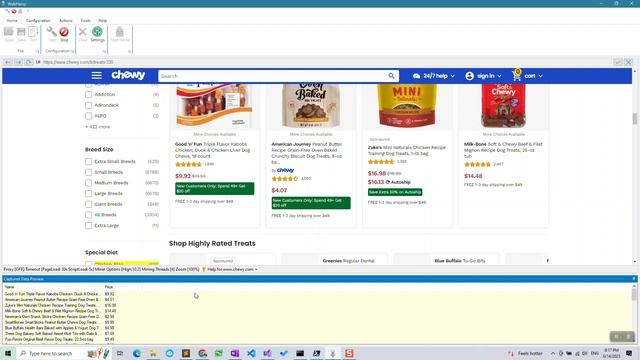Open Visual Studio Code from taskbar

pyautogui.click(x=251, y=353)
